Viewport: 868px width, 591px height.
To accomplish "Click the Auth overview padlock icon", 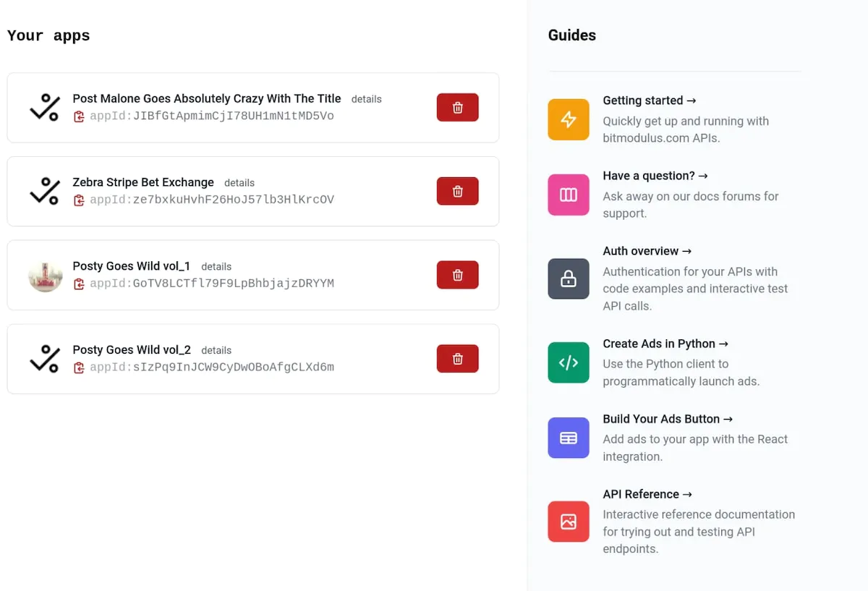I will [x=569, y=279].
